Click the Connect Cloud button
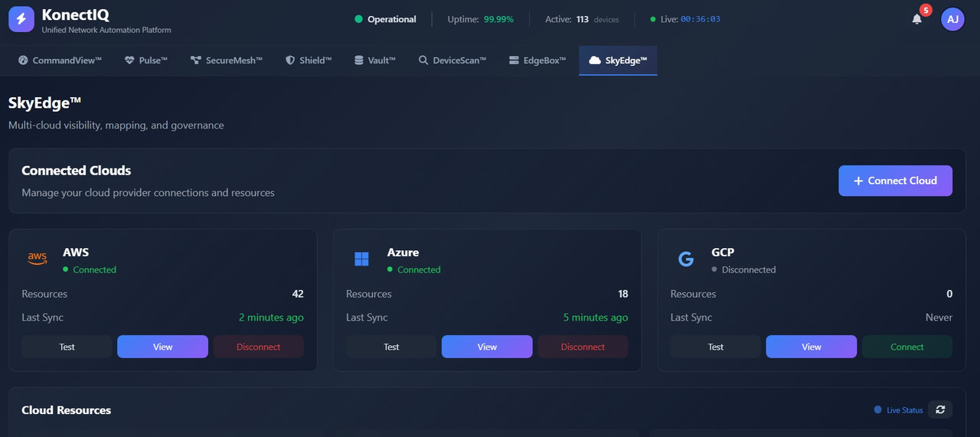Viewport: 980px width, 437px height. [x=895, y=181]
